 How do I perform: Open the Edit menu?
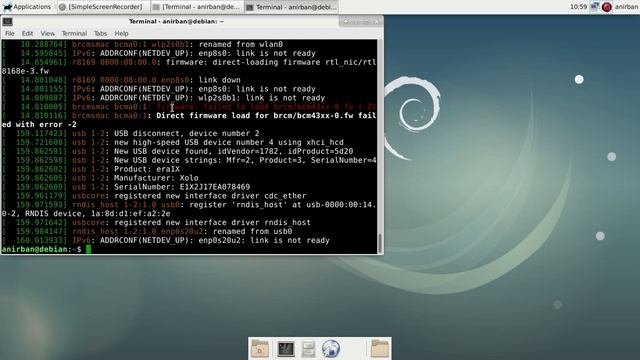(27, 33)
